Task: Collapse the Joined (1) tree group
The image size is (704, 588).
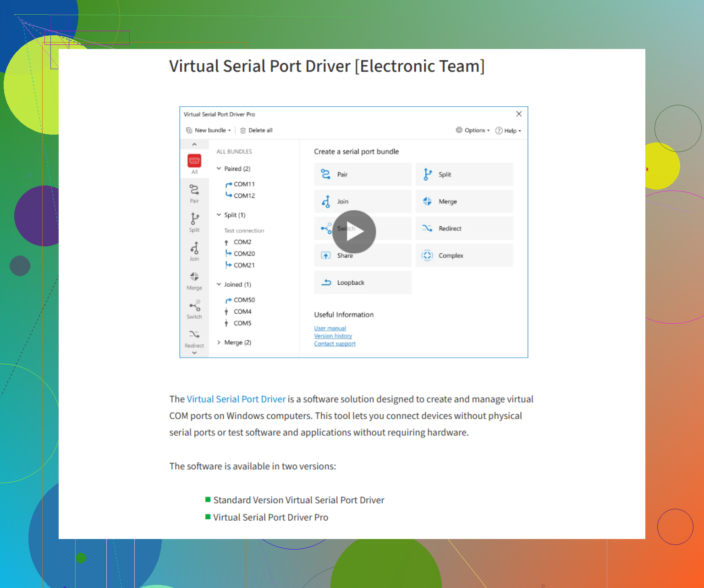Action: click(219, 284)
